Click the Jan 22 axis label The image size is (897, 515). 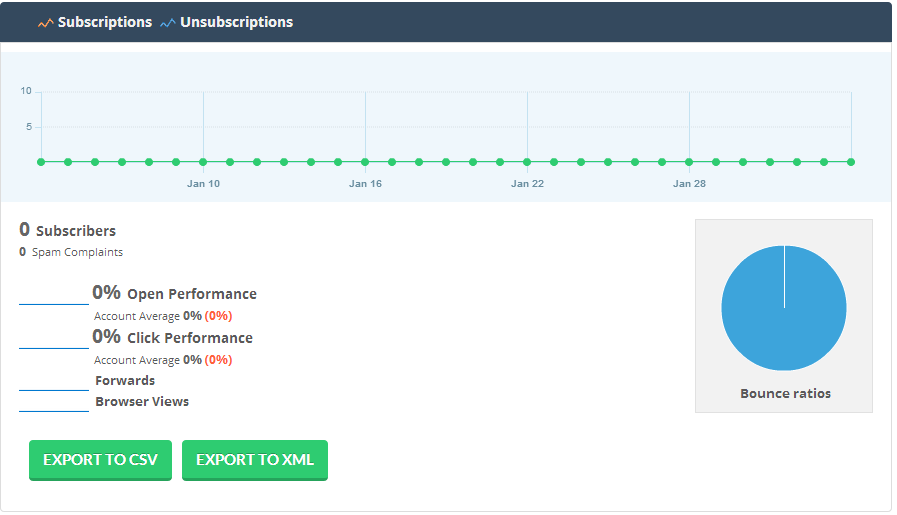(x=527, y=184)
